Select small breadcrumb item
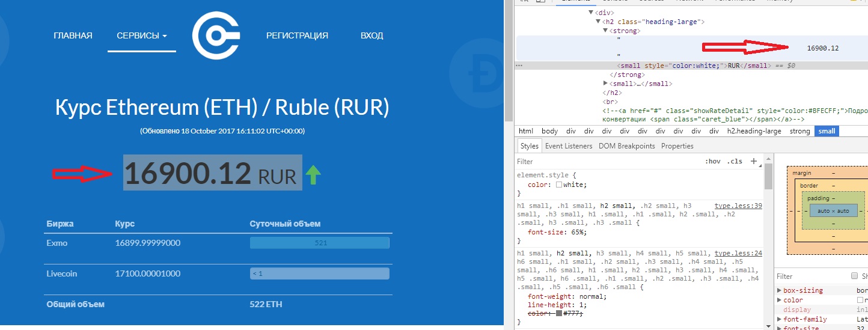The width and height of the screenshot is (868, 330). [x=827, y=131]
